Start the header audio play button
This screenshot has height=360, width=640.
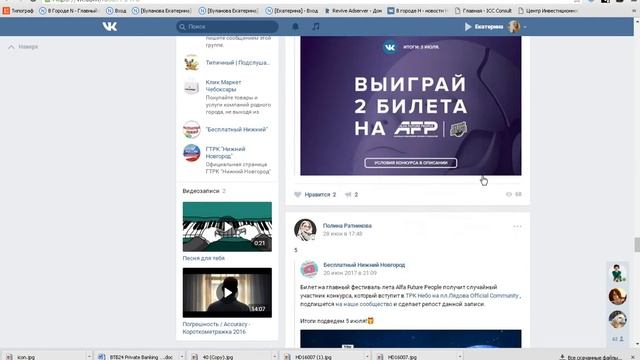468,27
